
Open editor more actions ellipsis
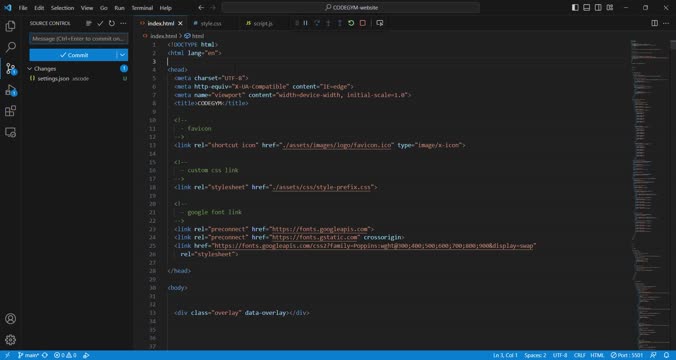666,23
